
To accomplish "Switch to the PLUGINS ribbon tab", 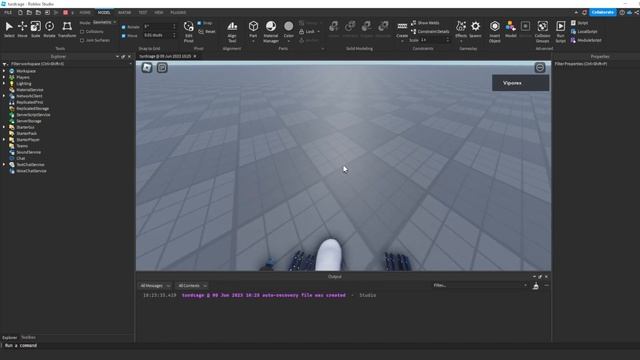I will 178,13.
